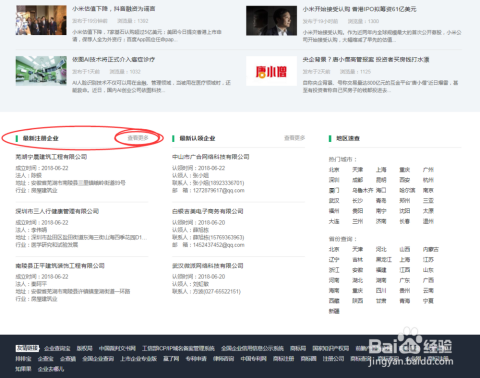The width and height of the screenshot is (480, 378).
Task: Open footer link 中国裁判文书网
Action: click(117, 348)
